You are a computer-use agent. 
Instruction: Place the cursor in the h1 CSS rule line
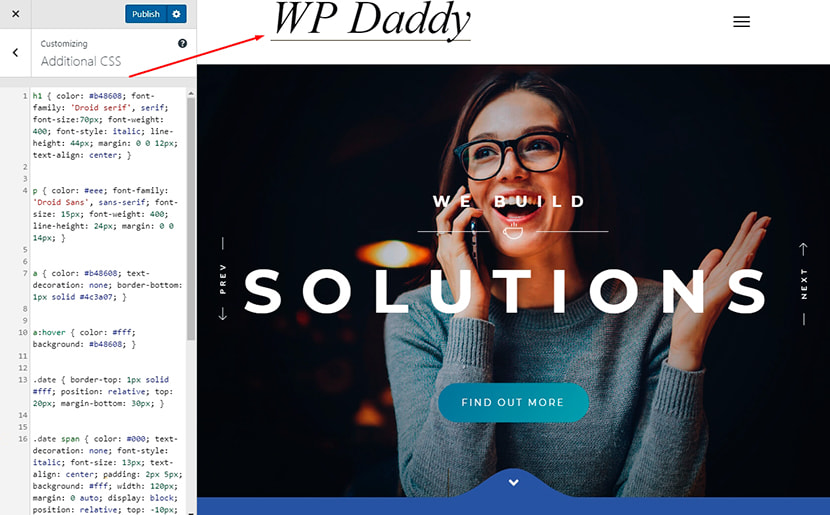pyautogui.click(x=106, y=125)
